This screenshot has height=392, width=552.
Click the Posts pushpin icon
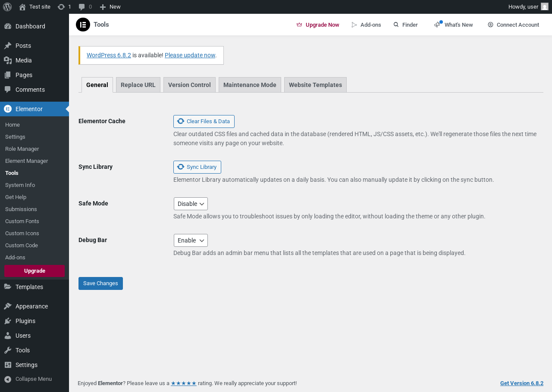[x=8, y=46]
